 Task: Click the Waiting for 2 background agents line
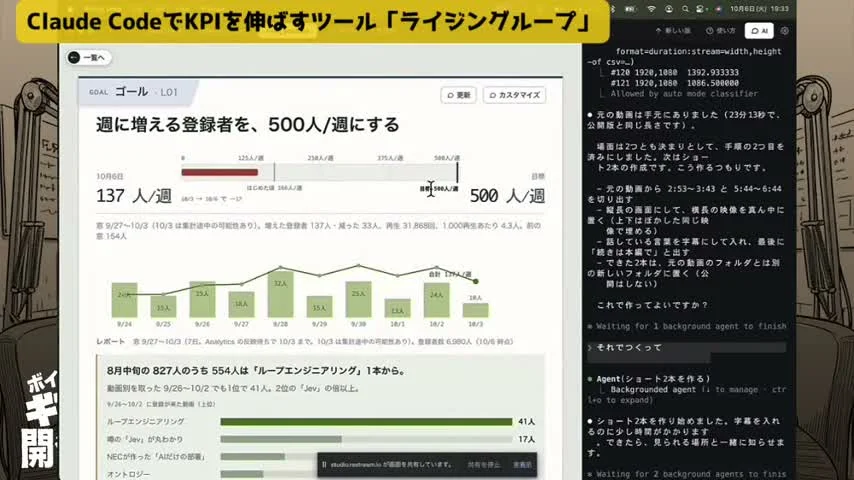[687, 474]
